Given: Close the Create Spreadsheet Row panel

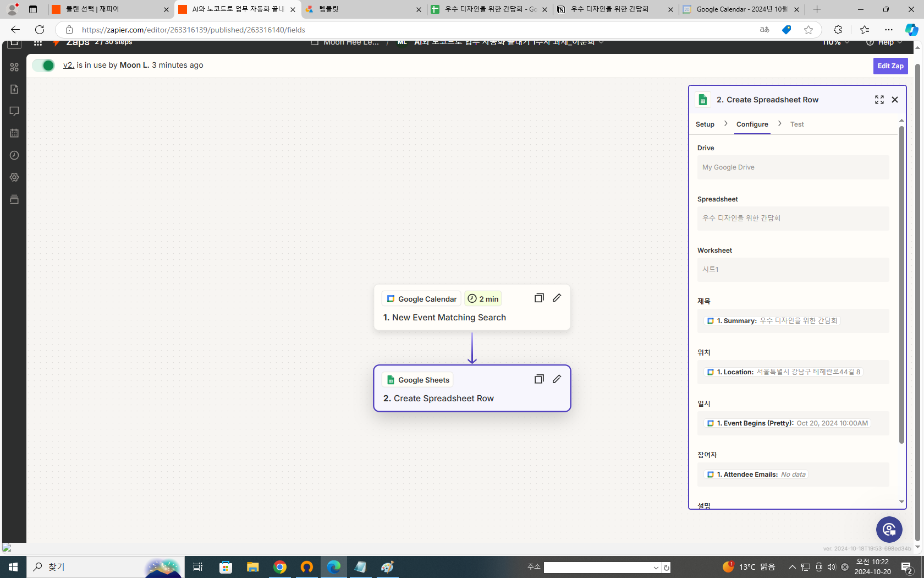Looking at the screenshot, I should pos(895,100).
